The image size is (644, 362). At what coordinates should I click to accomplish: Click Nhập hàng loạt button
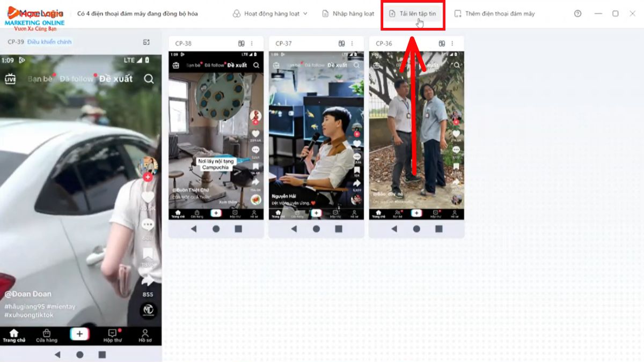click(x=348, y=13)
